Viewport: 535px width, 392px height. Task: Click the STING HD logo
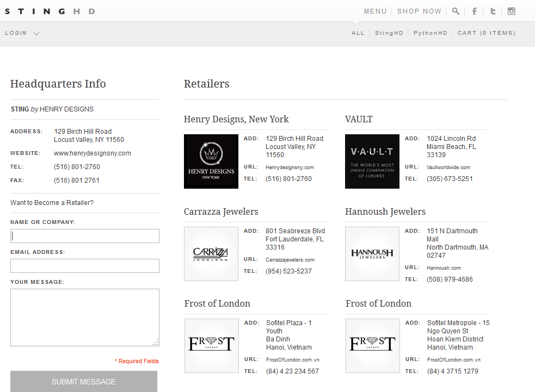tap(50, 11)
